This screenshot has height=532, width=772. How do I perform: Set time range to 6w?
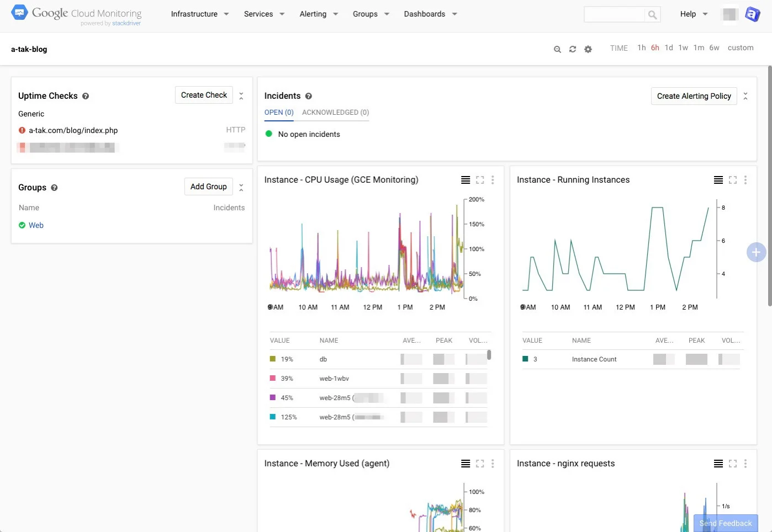tap(714, 48)
